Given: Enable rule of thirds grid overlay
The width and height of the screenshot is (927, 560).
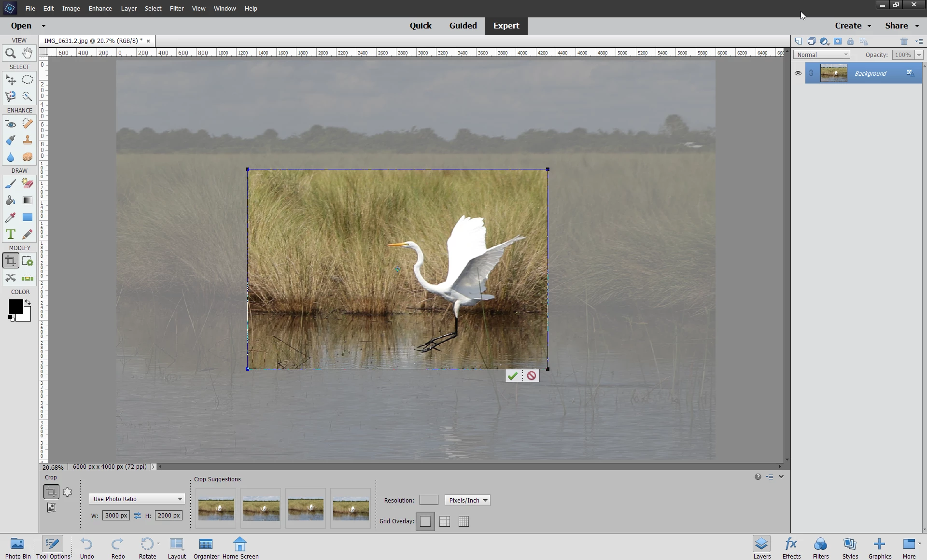Looking at the screenshot, I should pyautogui.click(x=445, y=521).
